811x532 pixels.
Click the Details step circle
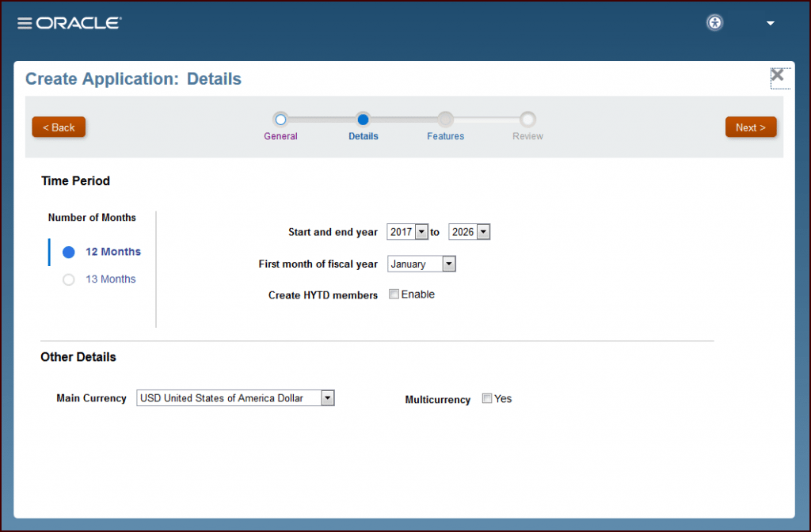click(x=363, y=120)
